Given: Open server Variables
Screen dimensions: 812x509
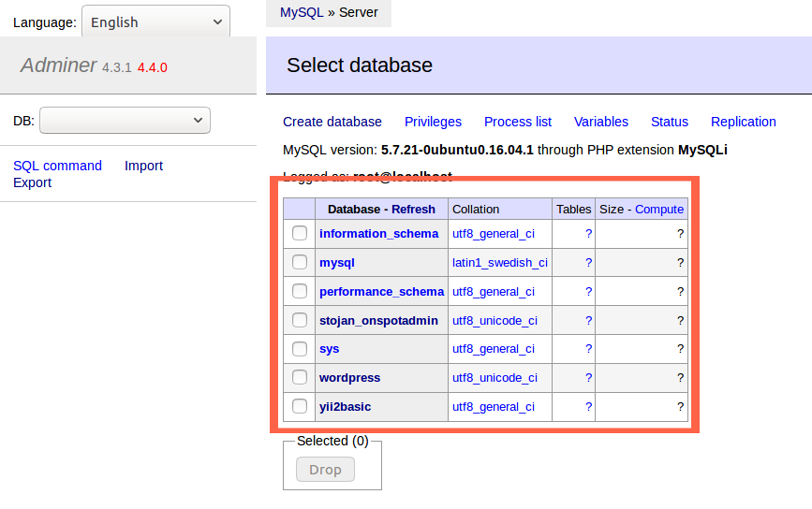Looking at the screenshot, I should [x=601, y=122].
